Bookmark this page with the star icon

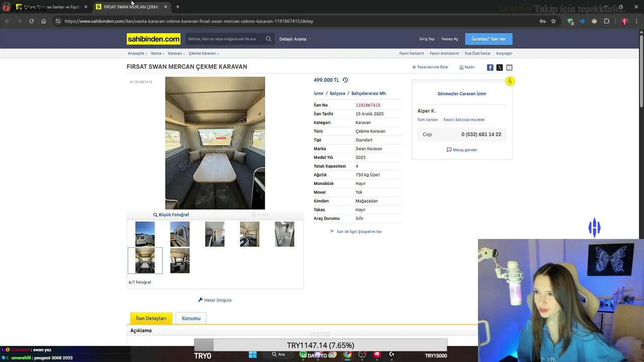553,21
